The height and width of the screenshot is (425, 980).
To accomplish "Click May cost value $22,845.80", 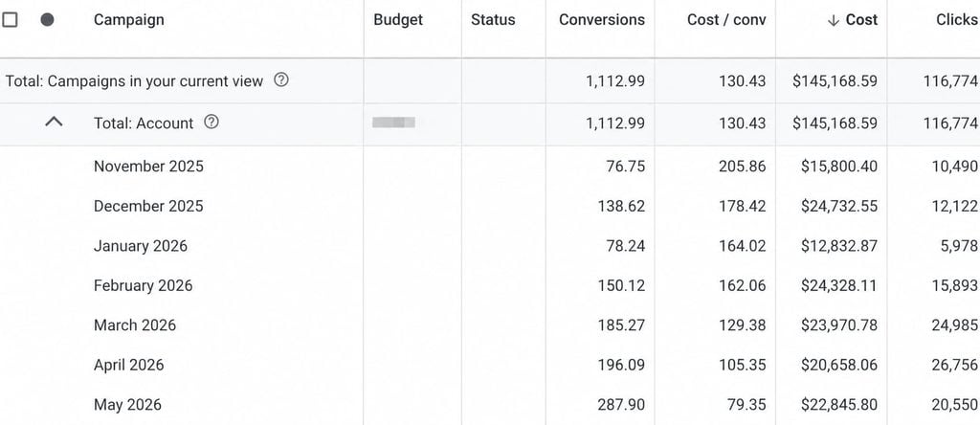I will (x=839, y=405).
